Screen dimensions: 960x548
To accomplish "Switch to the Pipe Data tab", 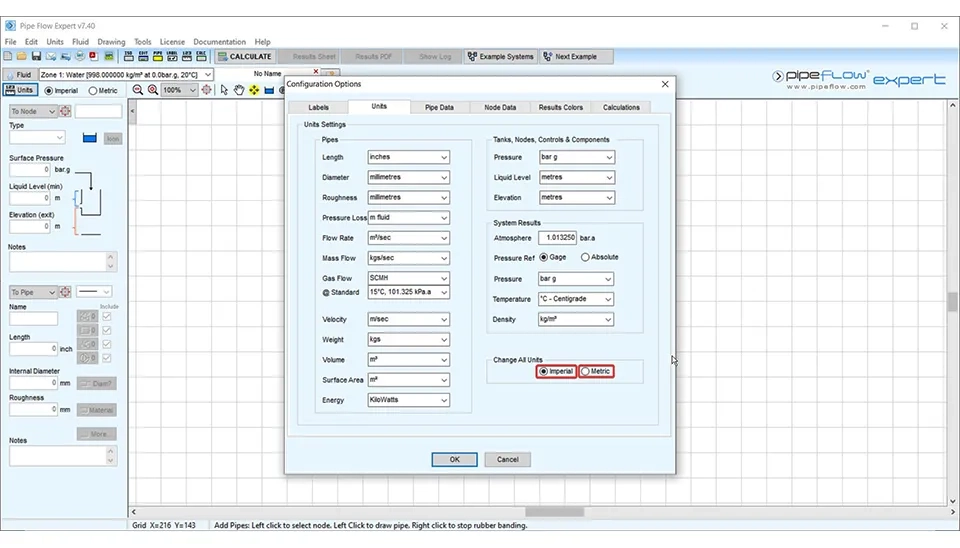I will pos(439,107).
